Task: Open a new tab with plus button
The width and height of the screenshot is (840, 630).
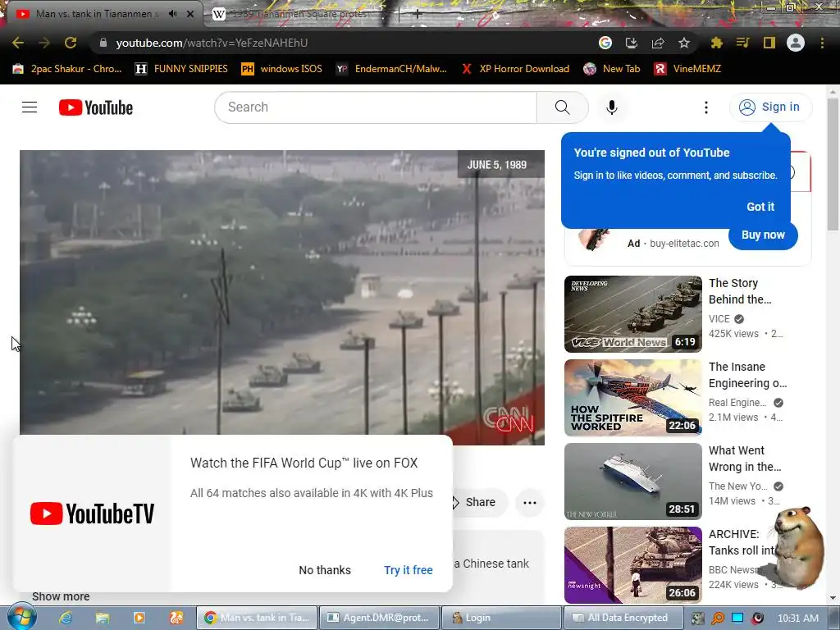Action: tap(418, 14)
